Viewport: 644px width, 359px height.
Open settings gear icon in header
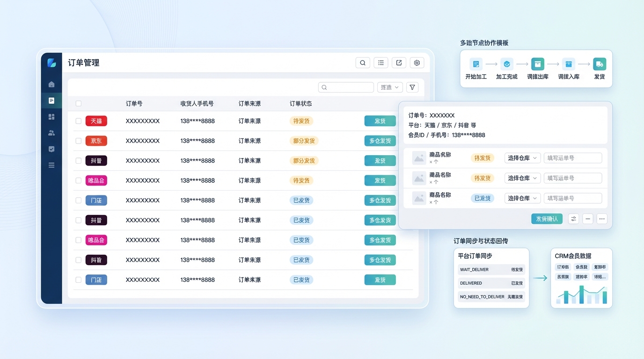417,63
